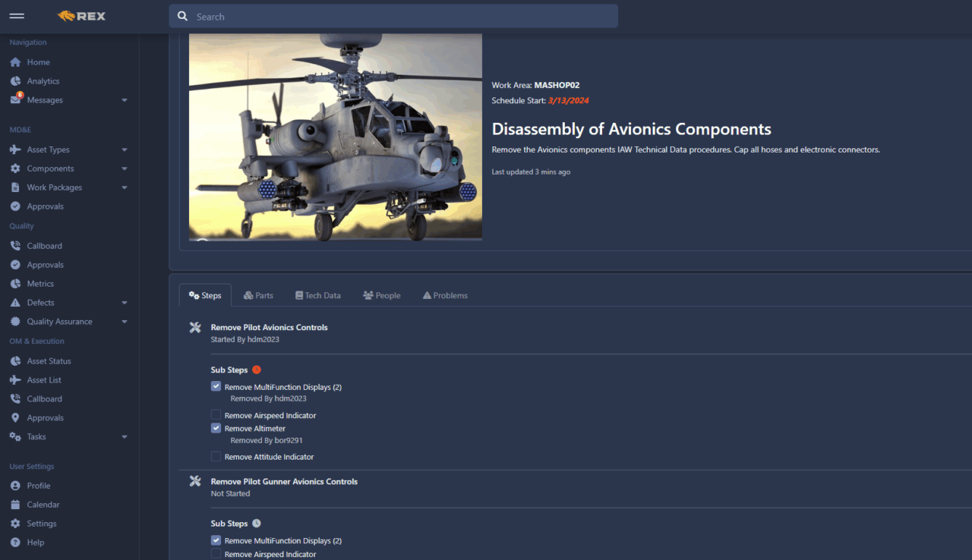The height and width of the screenshot is (560, 972).
Task: Click the Quality Callboard phone icon
Action: click(15, 246)
